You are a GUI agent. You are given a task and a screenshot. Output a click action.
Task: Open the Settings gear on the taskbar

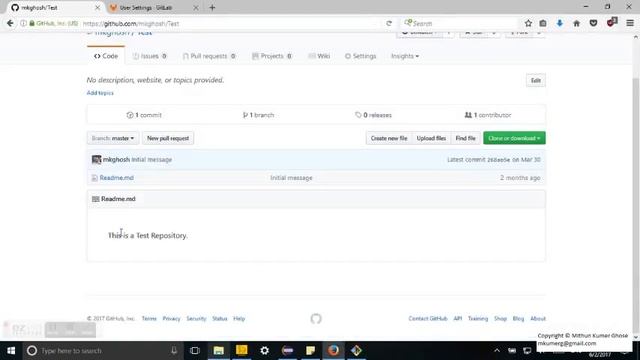(x=264, y=351)
